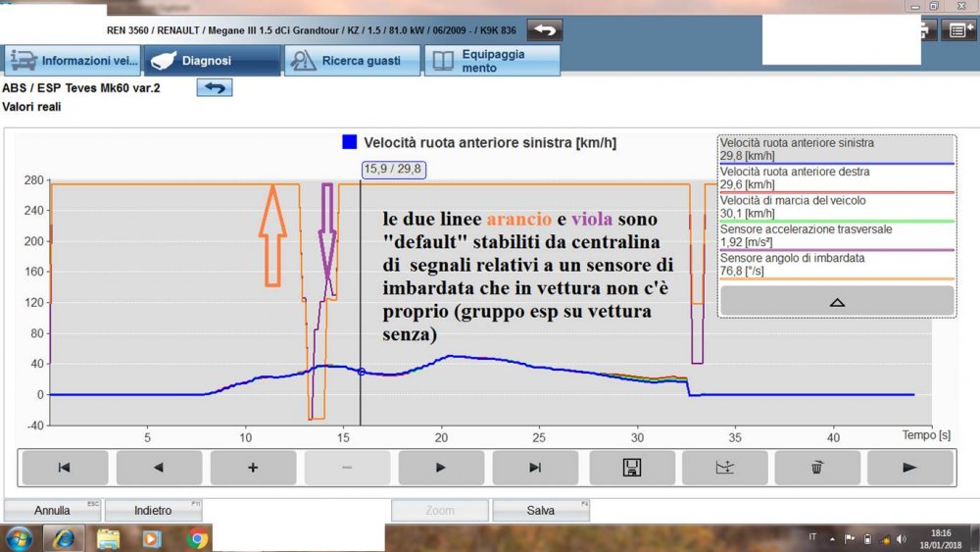The height and width of the screenshot is (552, 980).
Task: Delete recording with trash bin icon
Action: [817, 468]
